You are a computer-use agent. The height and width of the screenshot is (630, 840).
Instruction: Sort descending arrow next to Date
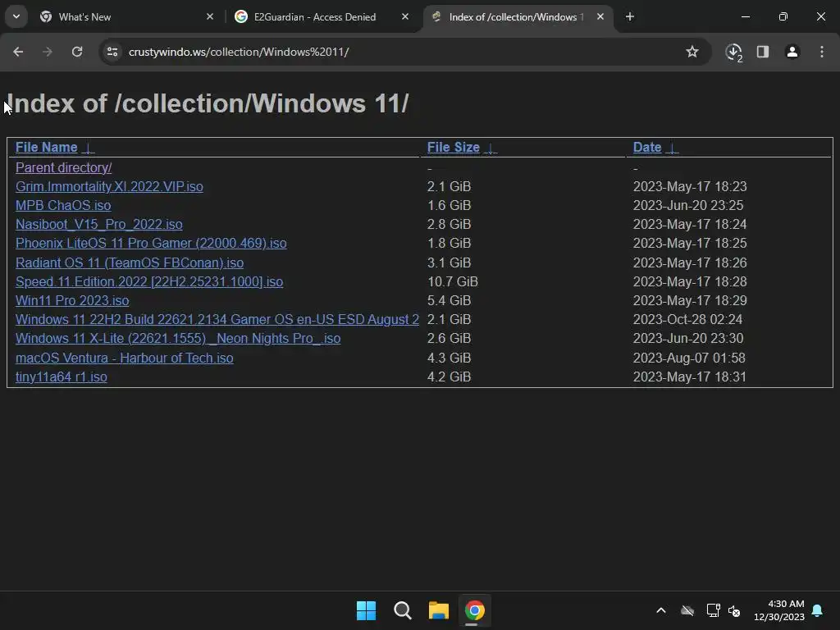(672, 148)
